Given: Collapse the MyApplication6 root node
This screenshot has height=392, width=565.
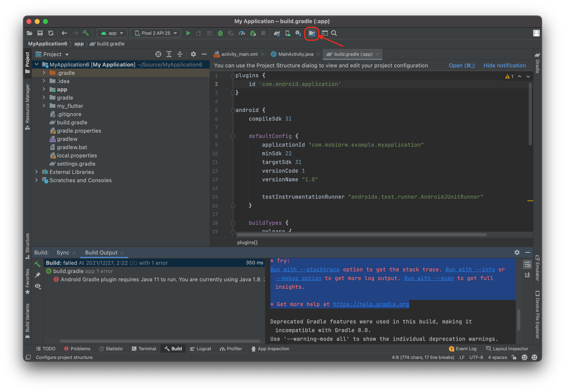Looking at the screenshot, I should click(37, 64).
